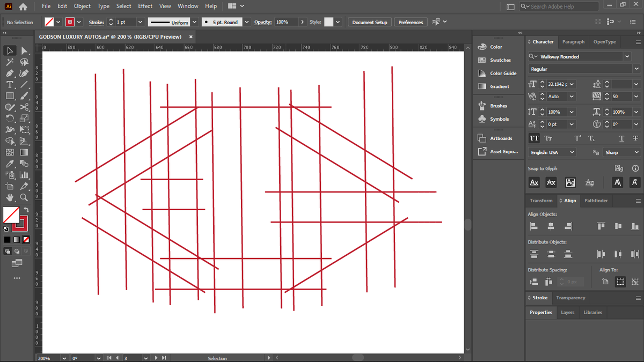Click horizontal align left icon
The height and width of the screenshot is (362, 644).
[534, 226]
